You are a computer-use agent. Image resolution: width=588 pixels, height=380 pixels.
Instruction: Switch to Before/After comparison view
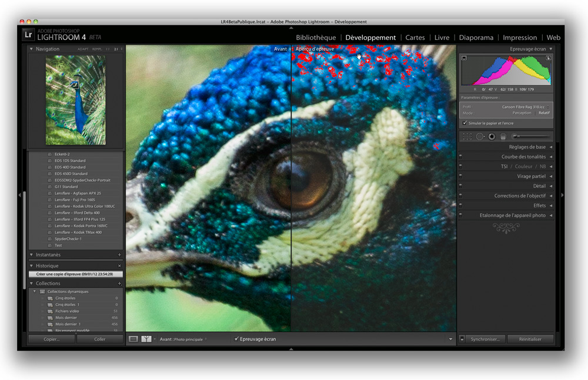pos(146,339)
